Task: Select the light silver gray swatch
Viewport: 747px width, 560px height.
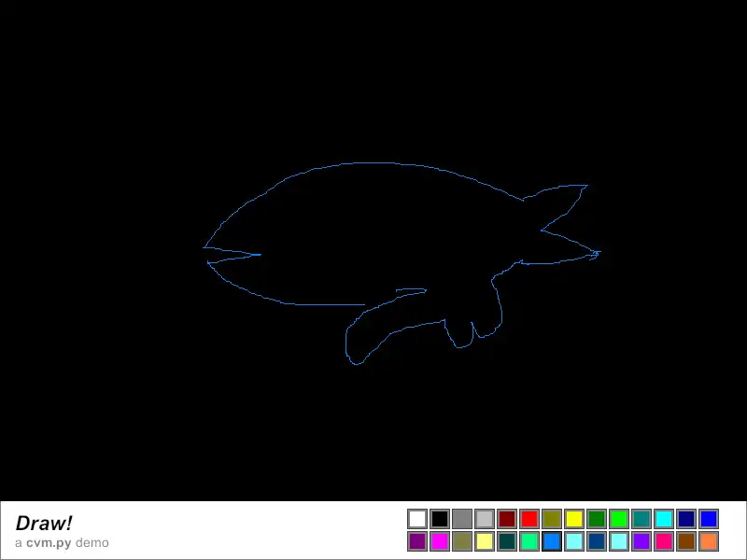Action: click(x=485, y=519)
